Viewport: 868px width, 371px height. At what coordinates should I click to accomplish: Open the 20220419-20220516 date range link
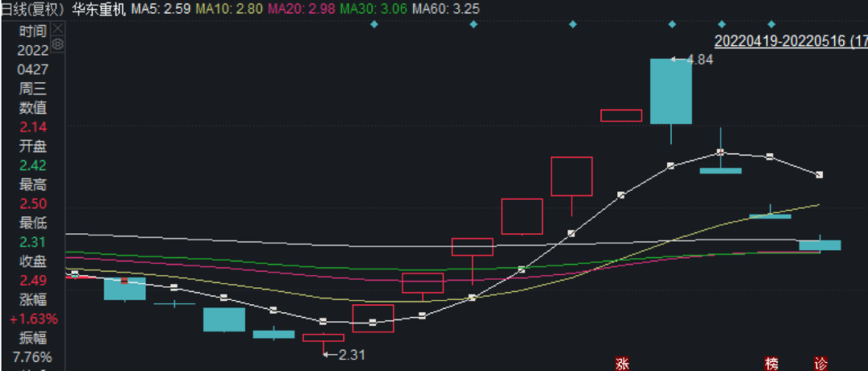click(791, 41)
